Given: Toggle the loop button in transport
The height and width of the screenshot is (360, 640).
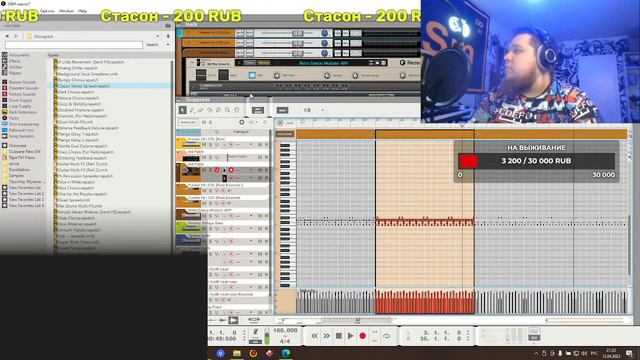Looking at the screenshot, I should (x=386, y=336).
